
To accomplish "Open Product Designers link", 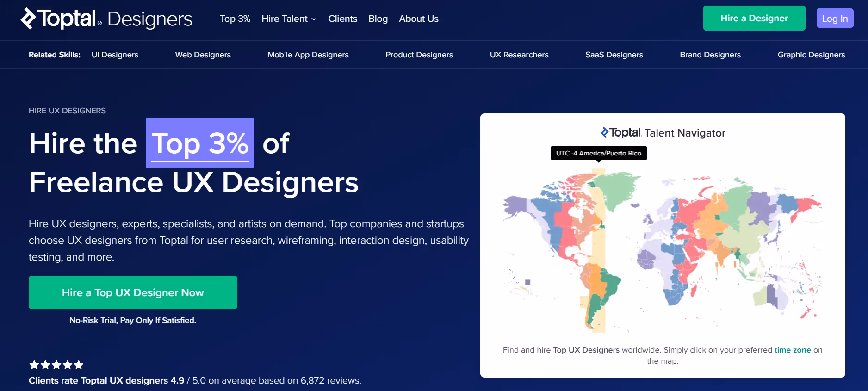I will [419, 55].
